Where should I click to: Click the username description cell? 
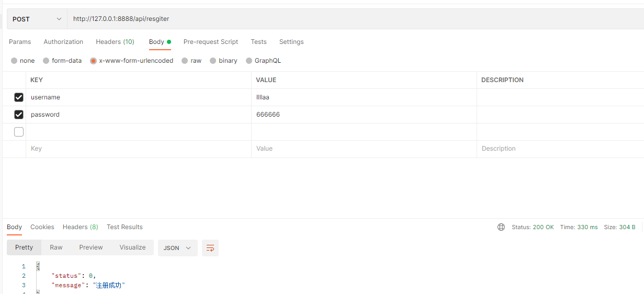coord(560,97)
